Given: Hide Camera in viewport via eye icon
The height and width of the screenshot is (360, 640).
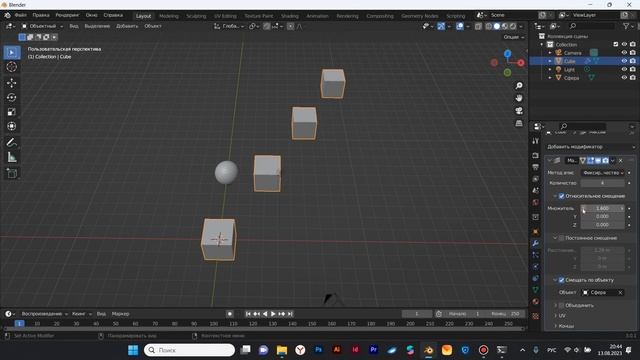Looking at the screenshot, I should coord(624,53).
